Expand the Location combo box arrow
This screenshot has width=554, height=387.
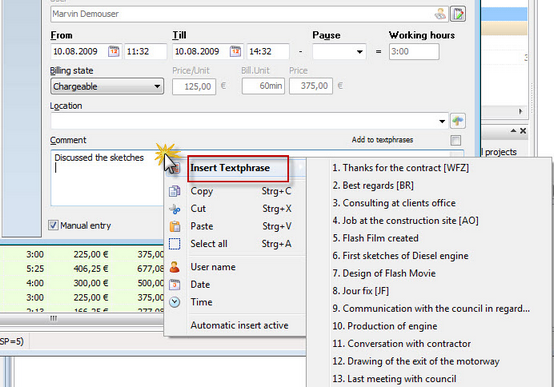(442, 121)
